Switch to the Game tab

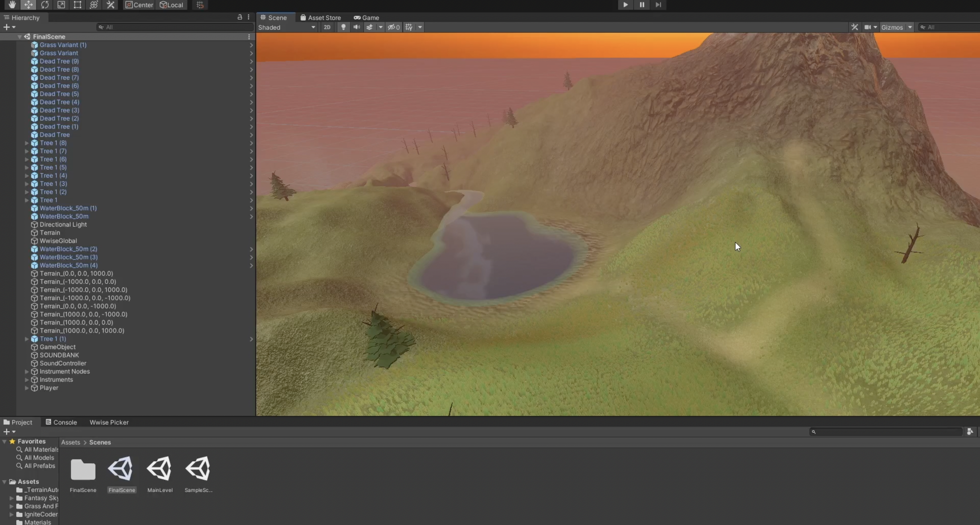pyautogui.click(x=366, y=18)
